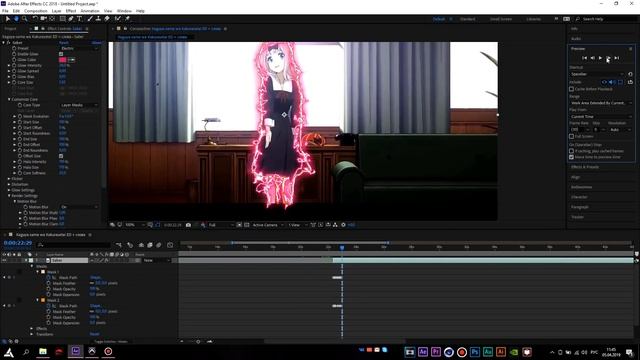
Task: Open the Composition menu
Action: click(36, 11)
